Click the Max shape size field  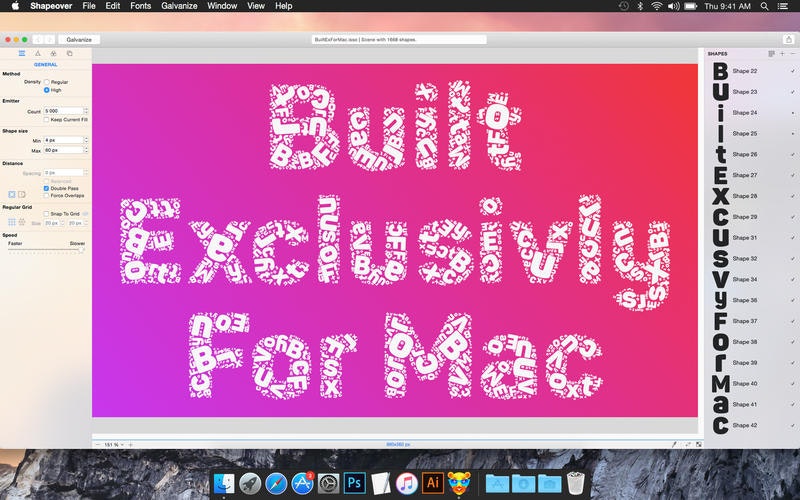click(x=63, y=150)
